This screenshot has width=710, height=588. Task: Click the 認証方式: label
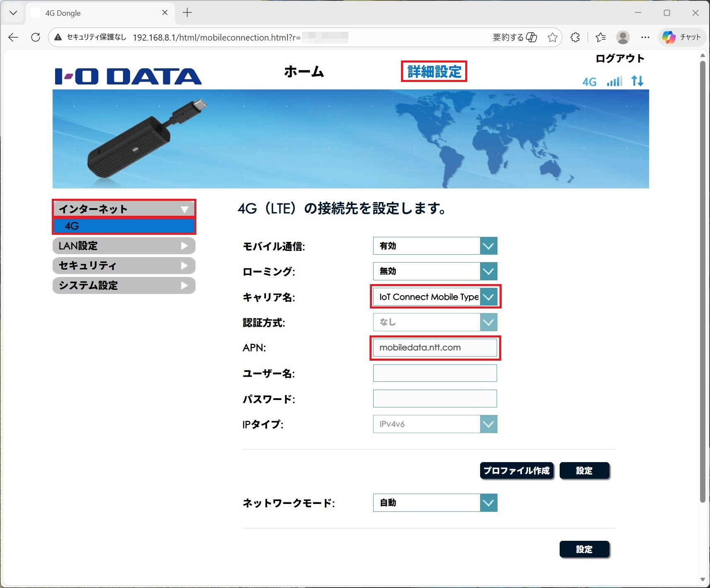coord(264,323)
